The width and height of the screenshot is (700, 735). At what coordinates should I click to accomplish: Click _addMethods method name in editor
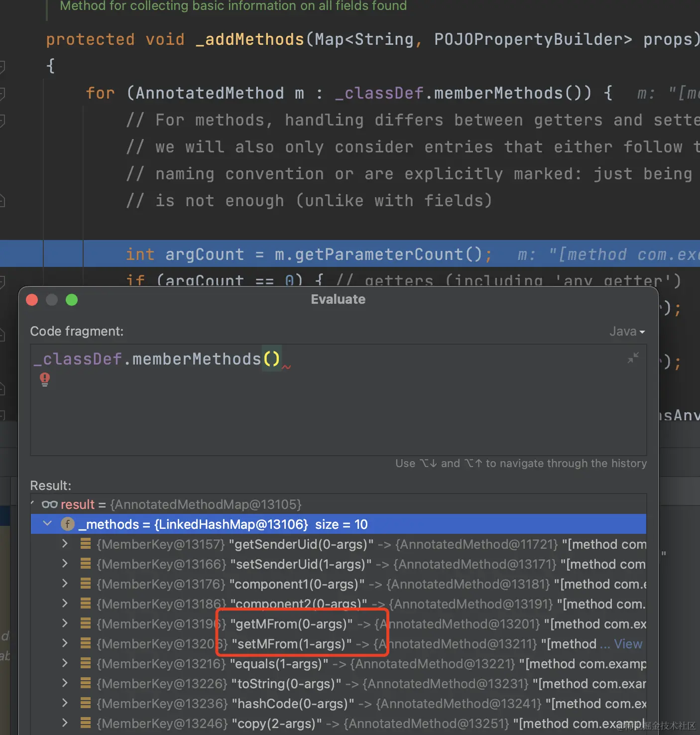tap(249, 39)
